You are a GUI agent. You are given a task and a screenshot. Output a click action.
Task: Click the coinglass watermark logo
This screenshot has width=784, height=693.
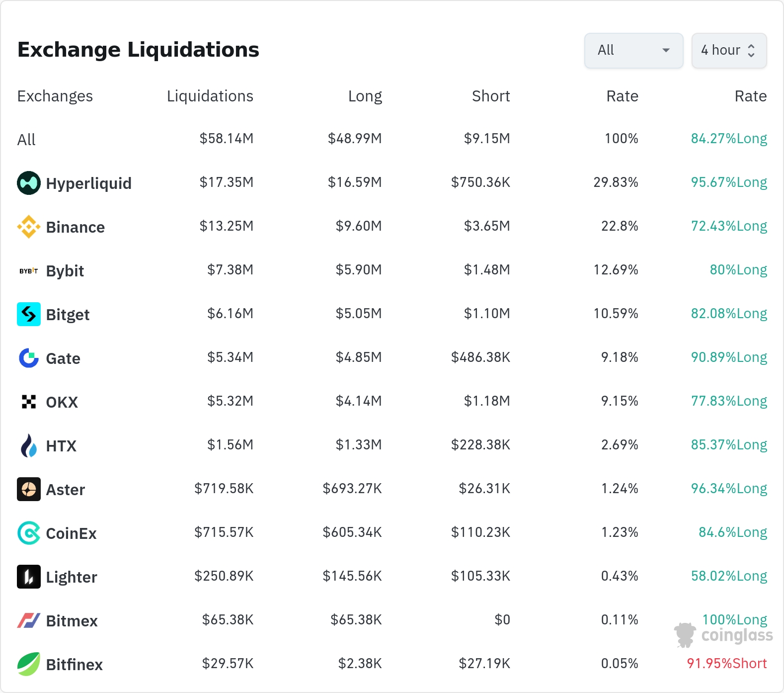tap(723, 635)
